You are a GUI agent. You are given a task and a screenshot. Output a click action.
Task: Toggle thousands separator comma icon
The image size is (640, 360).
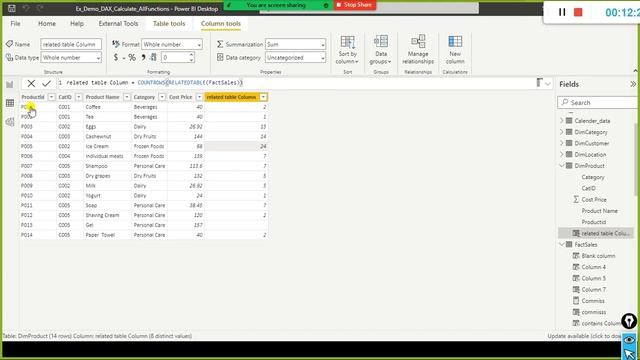tap(143, 58)
